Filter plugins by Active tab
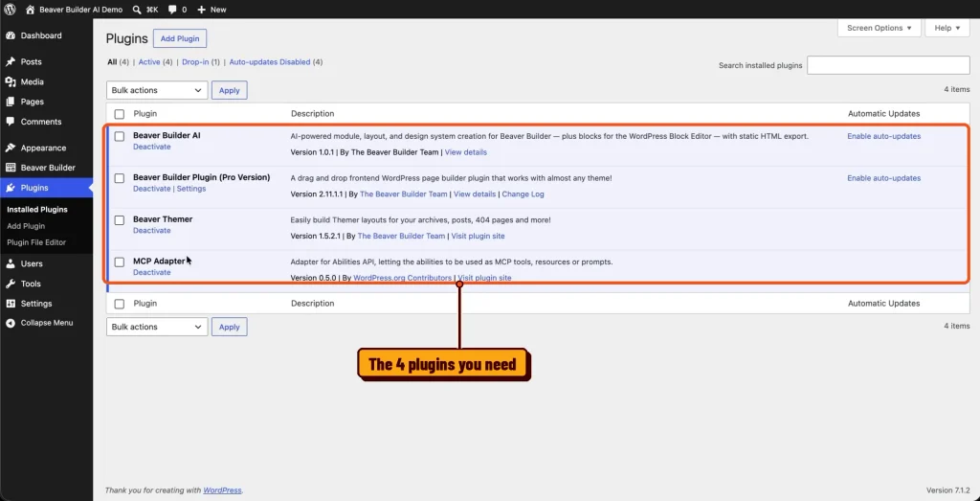 149,62
